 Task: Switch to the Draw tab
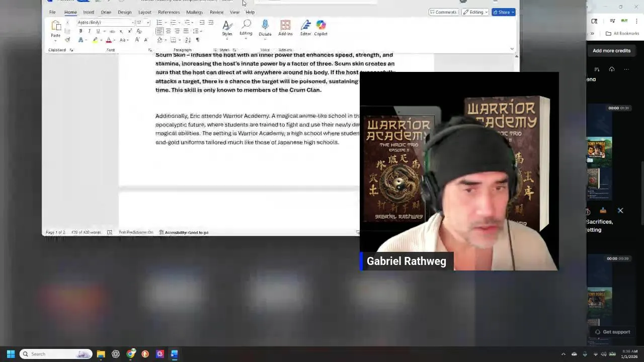click(106, 12)
